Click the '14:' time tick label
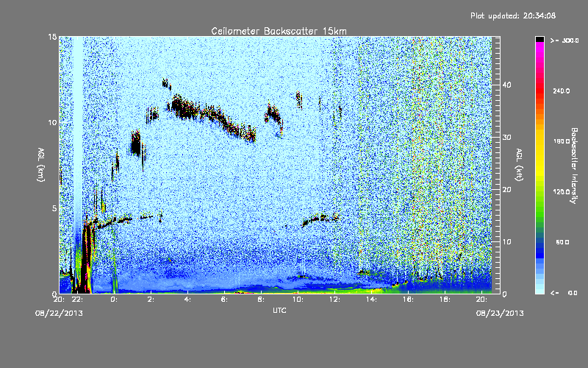The width and height of the screenshot is (588, 368). pos(371,300)
